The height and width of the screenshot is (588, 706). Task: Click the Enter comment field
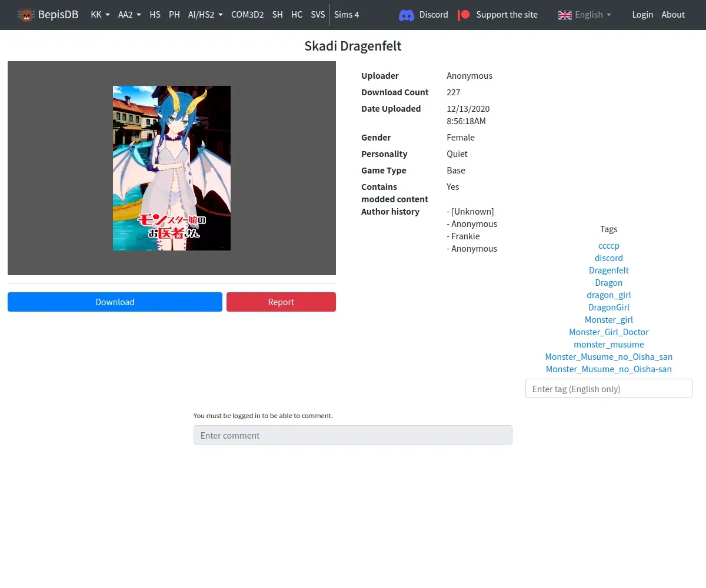tap(353, 435)
